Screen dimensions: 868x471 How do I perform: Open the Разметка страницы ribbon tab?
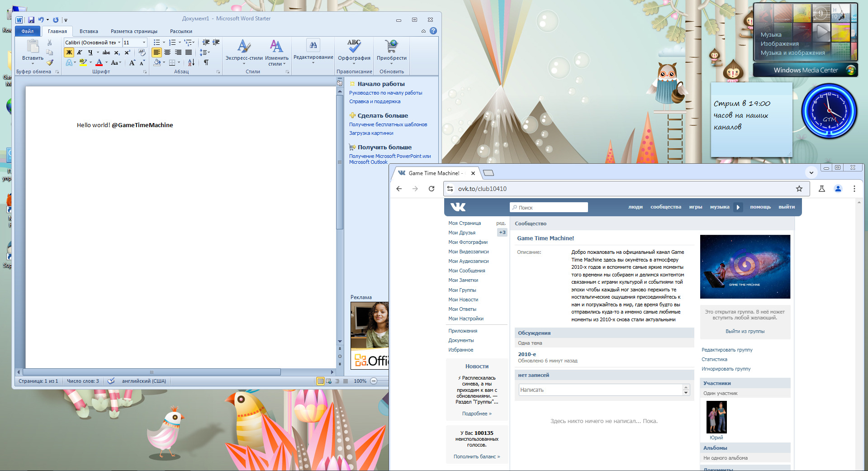(x=134, y=31)
